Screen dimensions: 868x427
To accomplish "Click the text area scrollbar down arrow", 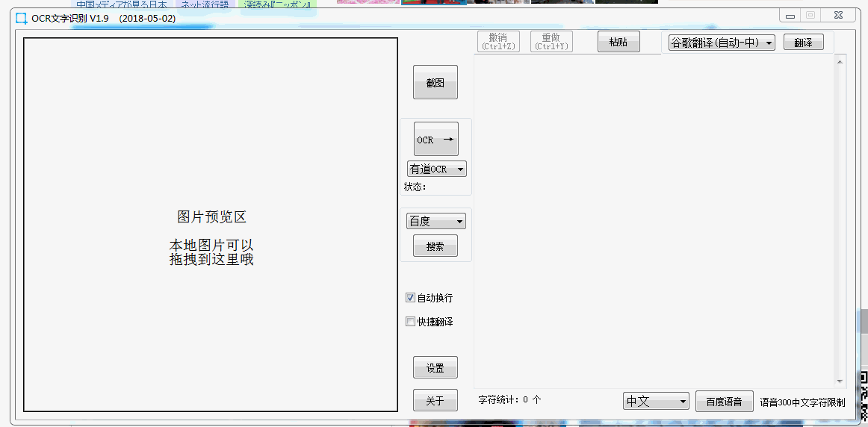I will [839, 381].
